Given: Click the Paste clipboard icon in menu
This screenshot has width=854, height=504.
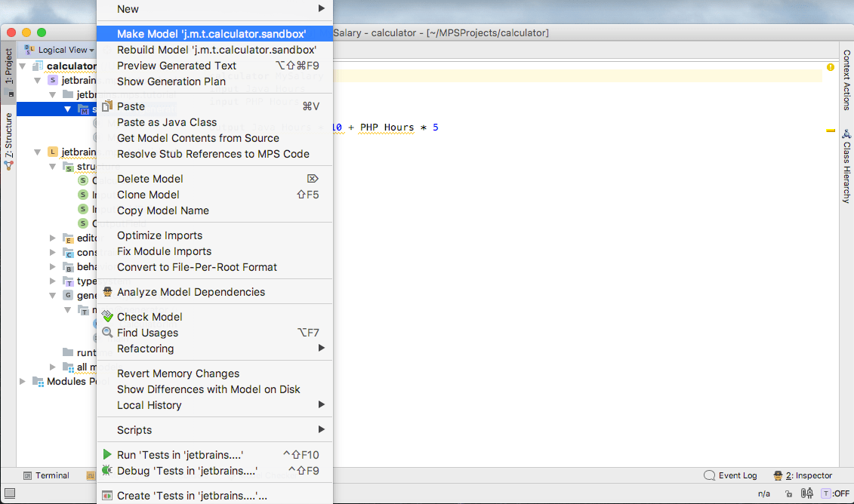Looking at the screenshot, I should (x=107, y=106).
